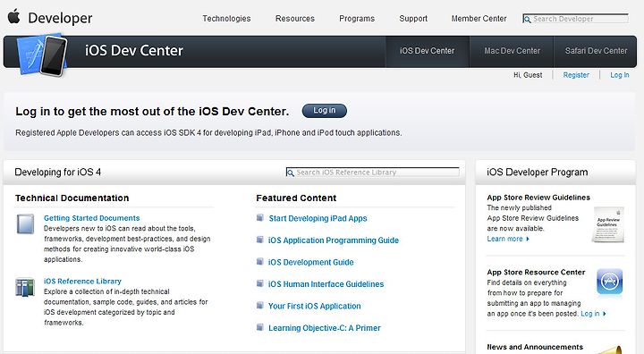Open Learning Objective-C: A Primer link
The width and height of the screenshot is (644, 354).
[325, 328]
